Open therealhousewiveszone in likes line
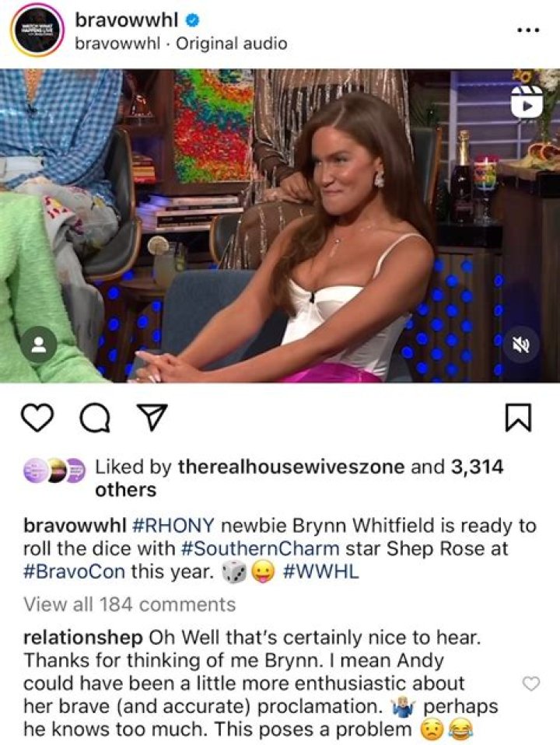 pos(292,467)
